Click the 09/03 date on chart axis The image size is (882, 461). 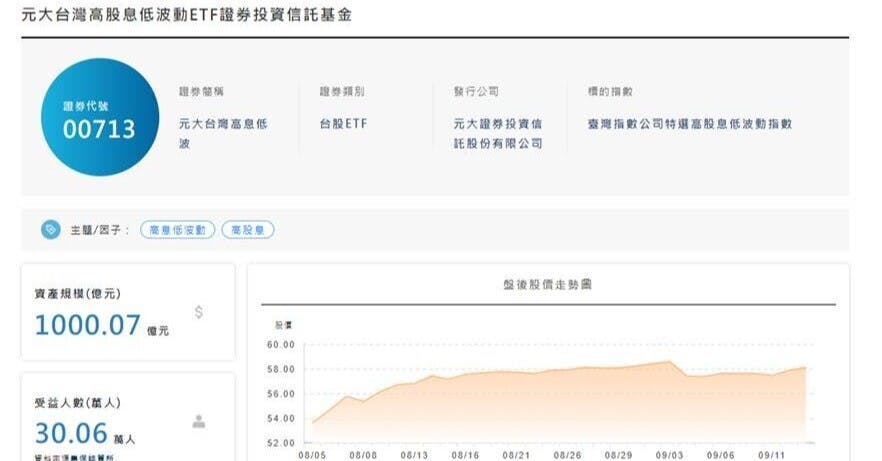671,454
